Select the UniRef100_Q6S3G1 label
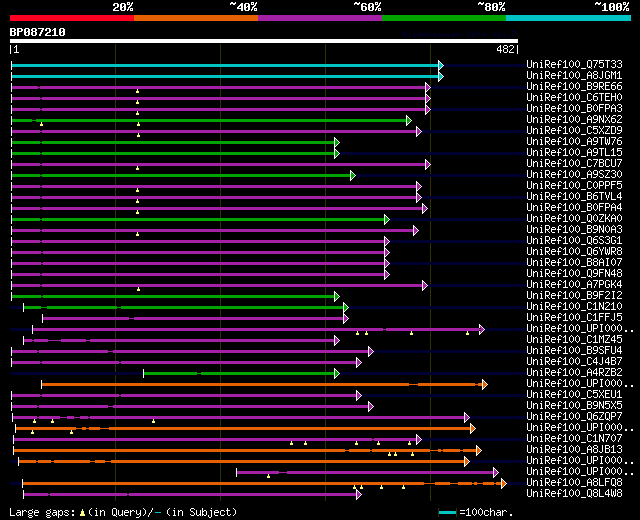Screen dimensions: 640x520 (574, 241)
